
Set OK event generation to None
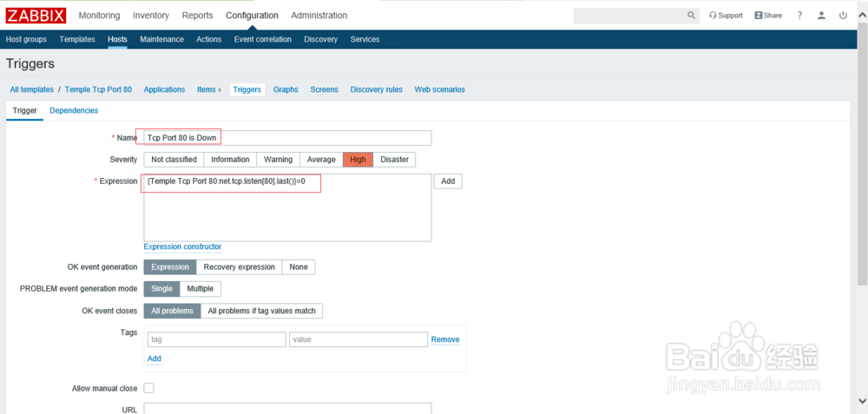click(299, 266)
